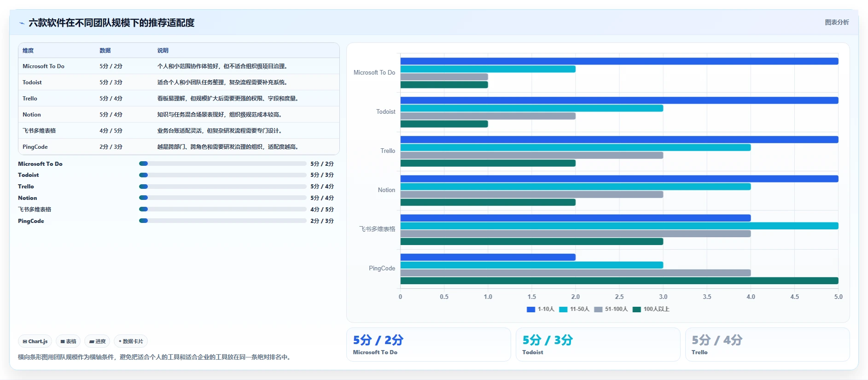Toggle the 11-50人 legend color box
This screenshot has width=868, height=380.
563,309
